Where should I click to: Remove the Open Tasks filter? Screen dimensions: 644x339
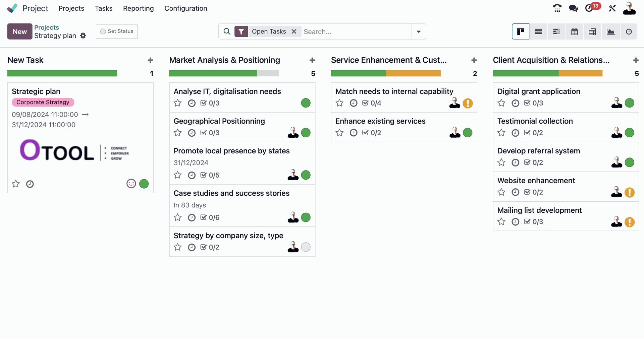point(294,31)
